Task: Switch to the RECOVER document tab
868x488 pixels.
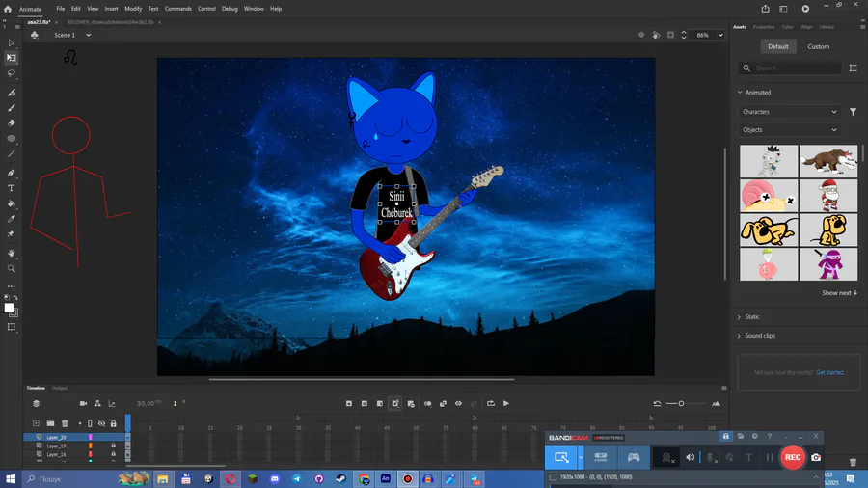Action: pos(110,22)
